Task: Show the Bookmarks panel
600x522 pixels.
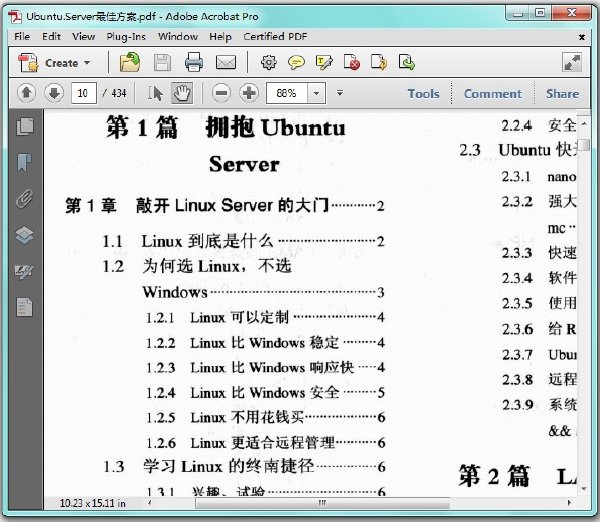Action: pyautogui.click(x=25, y=162)
